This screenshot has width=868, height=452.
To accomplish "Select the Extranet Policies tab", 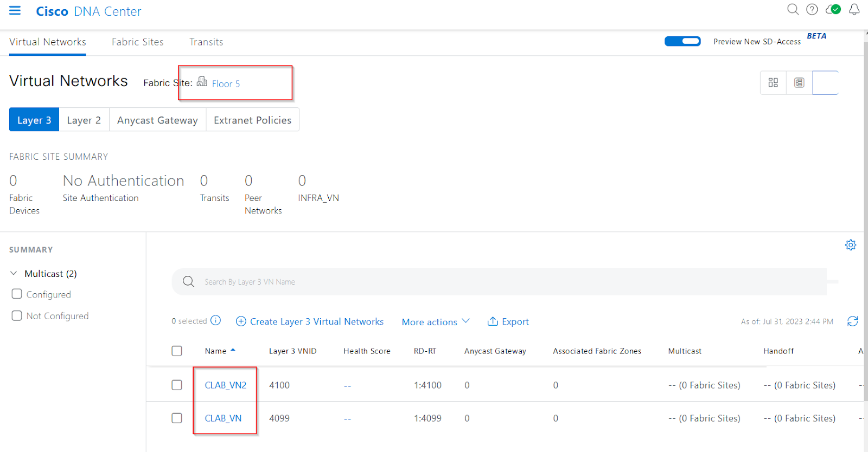I will [x=253, y=120].
